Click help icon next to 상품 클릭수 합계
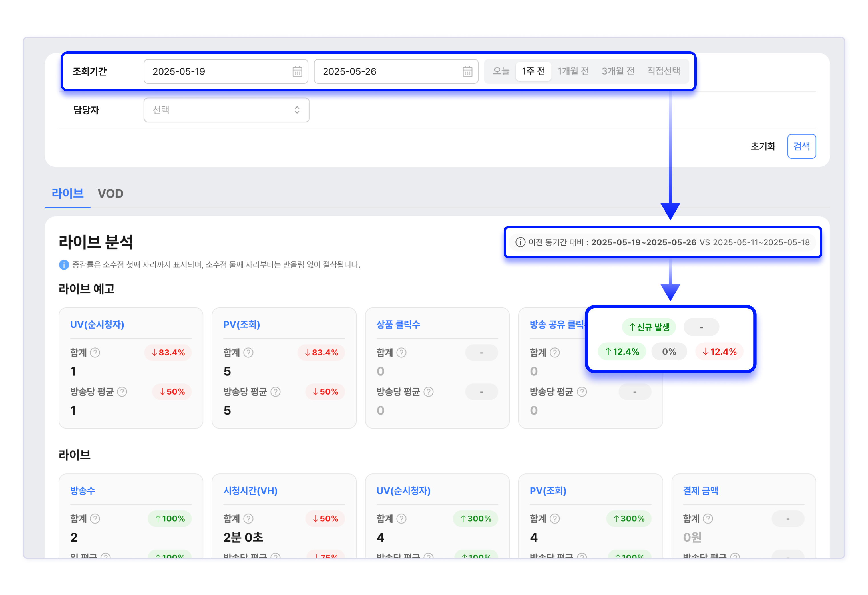 click(401, 353)
